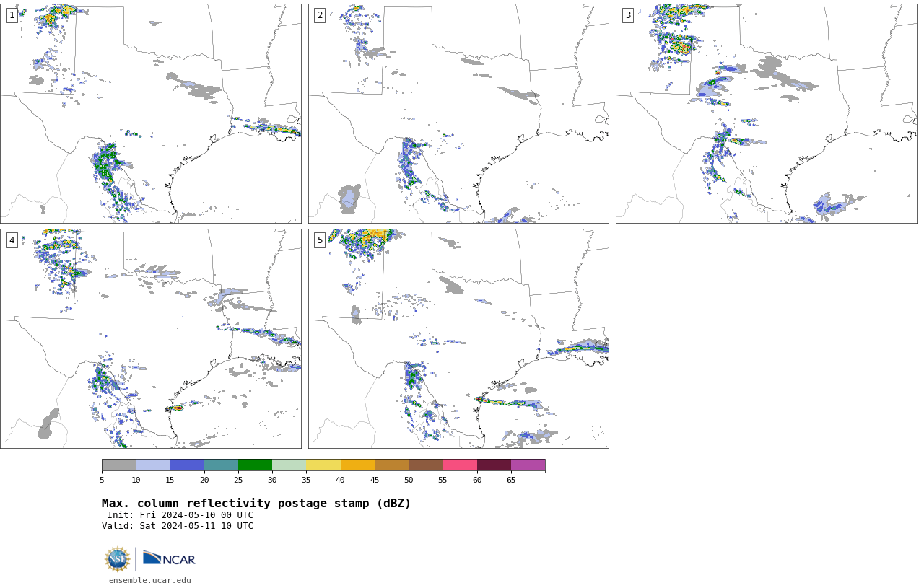Click the pink 55-60 dBZ swatch
Screen dimensions: 924x588
click(460, 465)
